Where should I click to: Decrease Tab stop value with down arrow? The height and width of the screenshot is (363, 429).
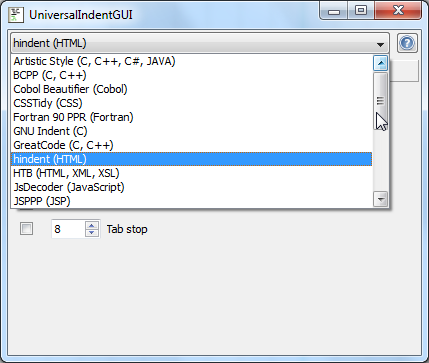point(92,233)
